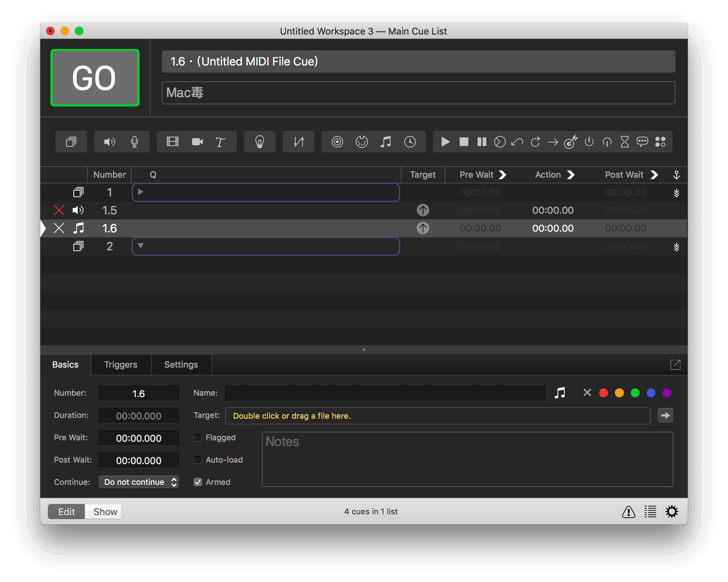Image resolution: width=728 pixels, height=582 pixels.
Task: Collapse group cue 2 disclosure triangle
Action: pos(141,246)
